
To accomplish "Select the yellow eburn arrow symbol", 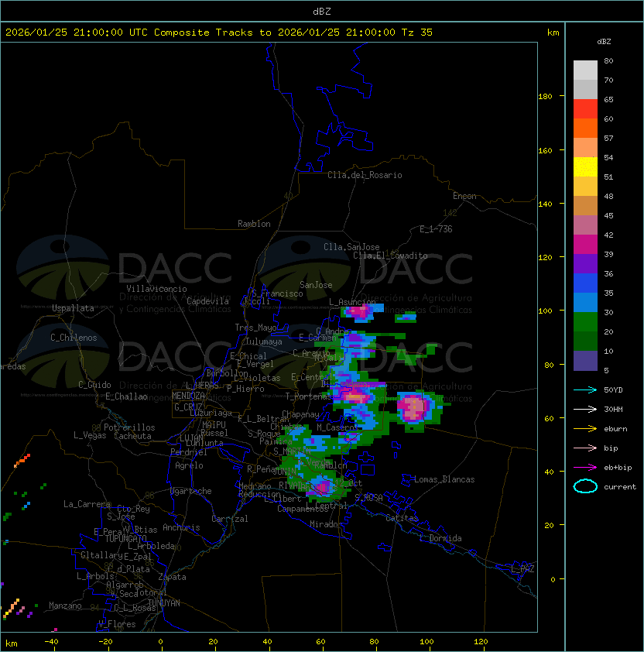I will [x=585, y=429].
